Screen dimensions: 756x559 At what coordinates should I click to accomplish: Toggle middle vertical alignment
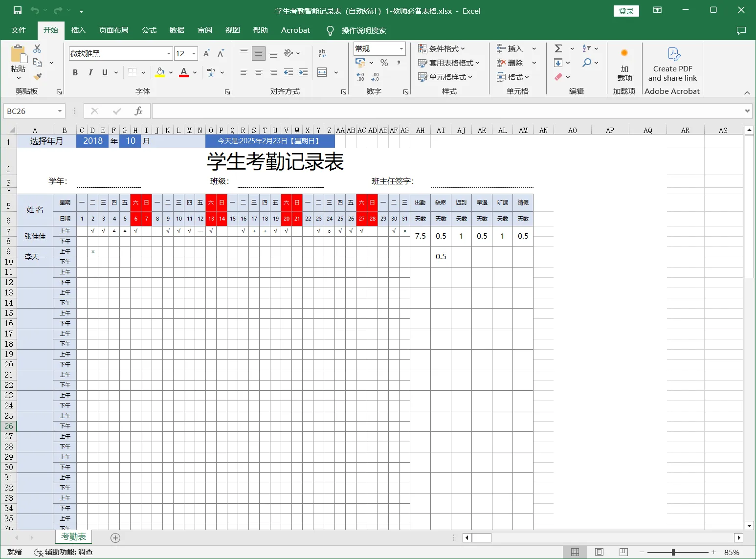point(259,53)
